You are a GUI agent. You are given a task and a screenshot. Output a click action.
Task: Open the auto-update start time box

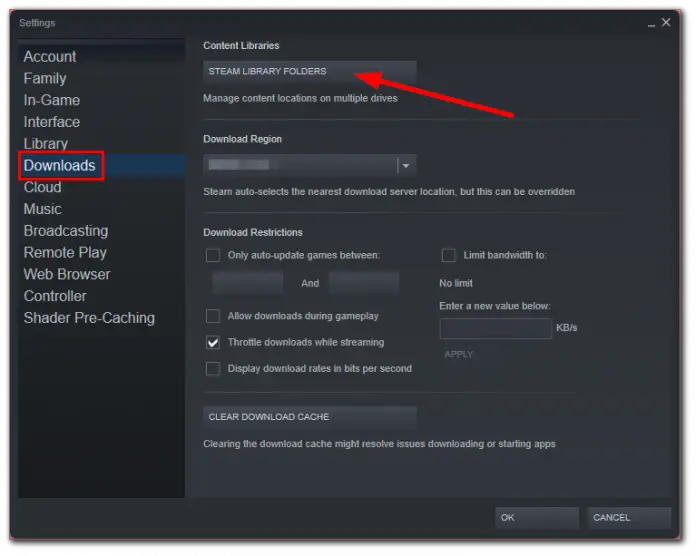pos(248,283)
